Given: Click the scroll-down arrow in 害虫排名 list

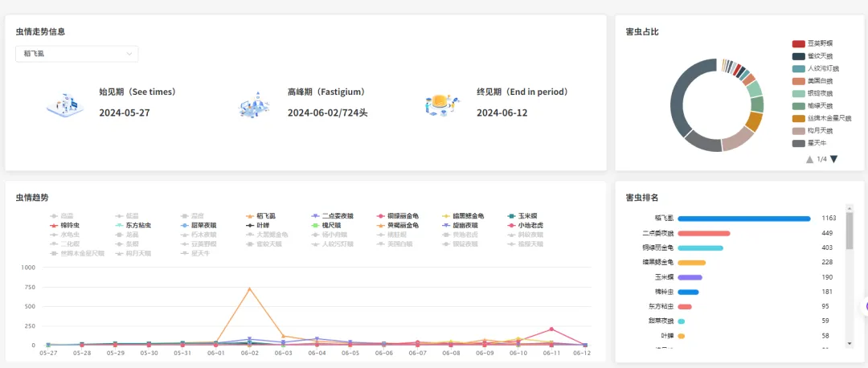Looking at the screenshot, I should pos(850,343).
